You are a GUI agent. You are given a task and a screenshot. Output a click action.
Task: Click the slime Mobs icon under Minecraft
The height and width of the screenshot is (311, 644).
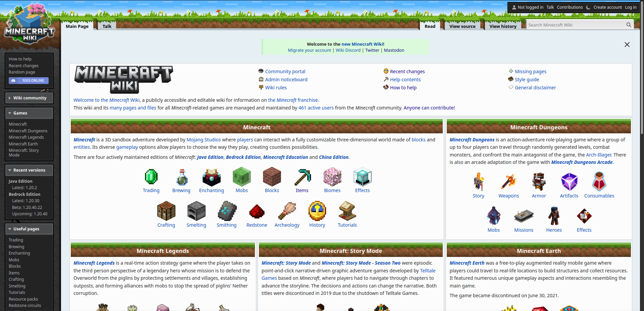coord(242,177)
